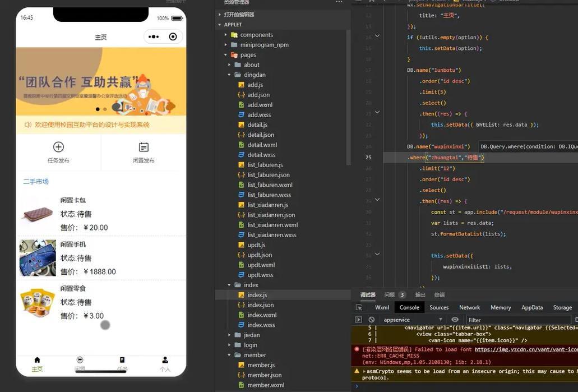
Task: Click the first carousel indicator dot
Action: click(x=98, y=109)
